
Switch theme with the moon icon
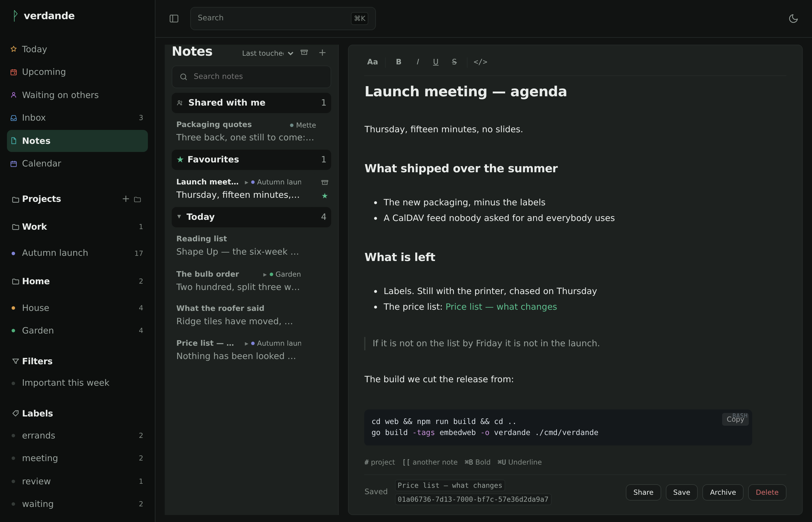[793, 18]
